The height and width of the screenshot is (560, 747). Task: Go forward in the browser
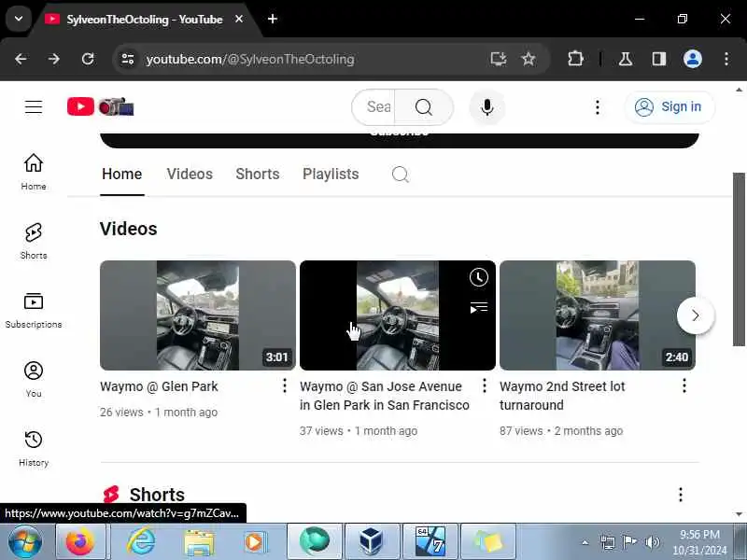[54, 59]
